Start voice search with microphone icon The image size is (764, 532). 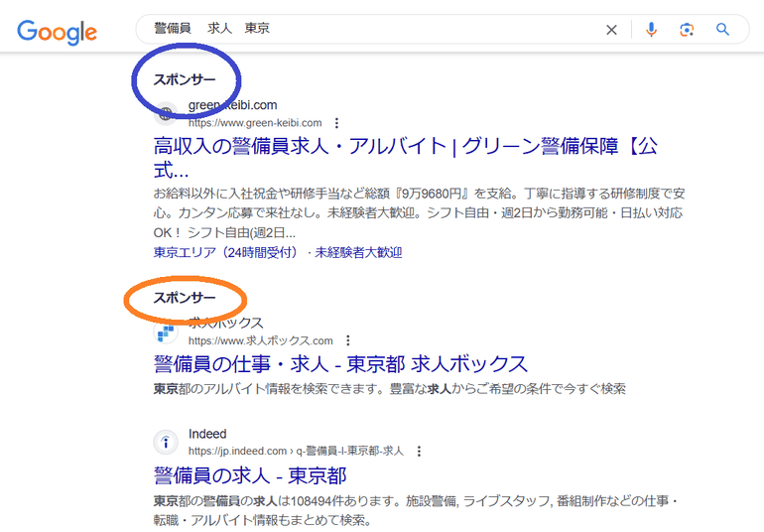click(x=652, y=29)
